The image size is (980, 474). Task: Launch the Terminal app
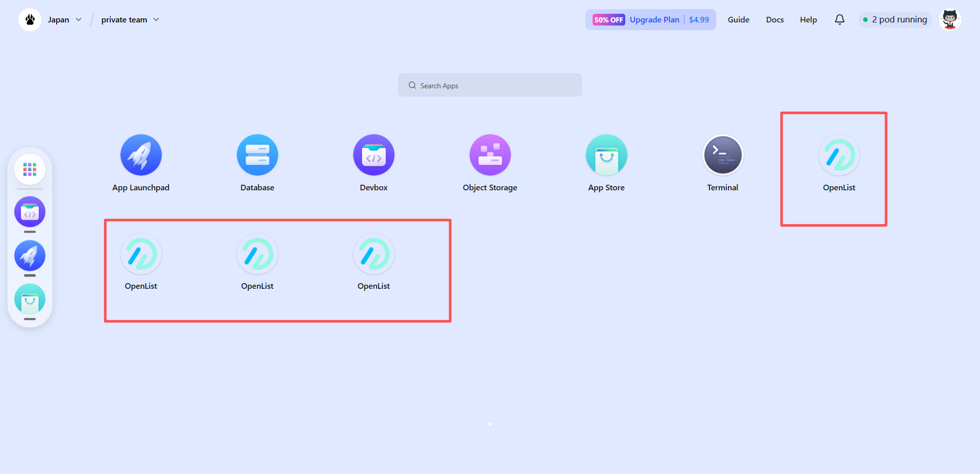(x=723, y=155)
